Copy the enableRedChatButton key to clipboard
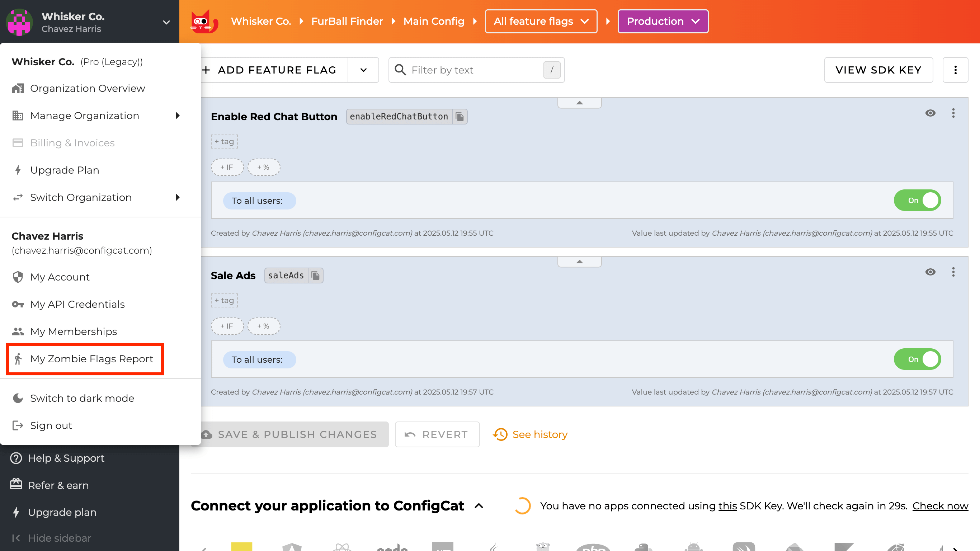 [x=460, y=117]
